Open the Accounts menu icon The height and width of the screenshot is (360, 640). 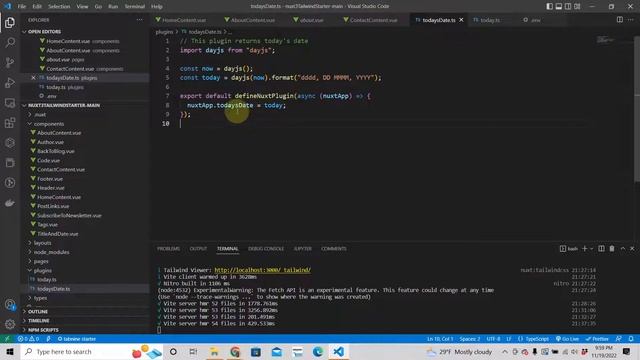(x=10, y=304)
